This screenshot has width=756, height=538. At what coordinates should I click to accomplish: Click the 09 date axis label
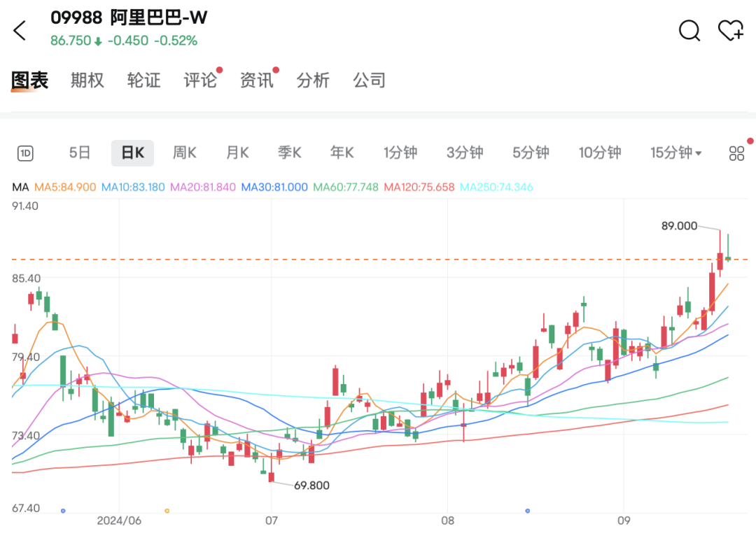coord(624,521)
